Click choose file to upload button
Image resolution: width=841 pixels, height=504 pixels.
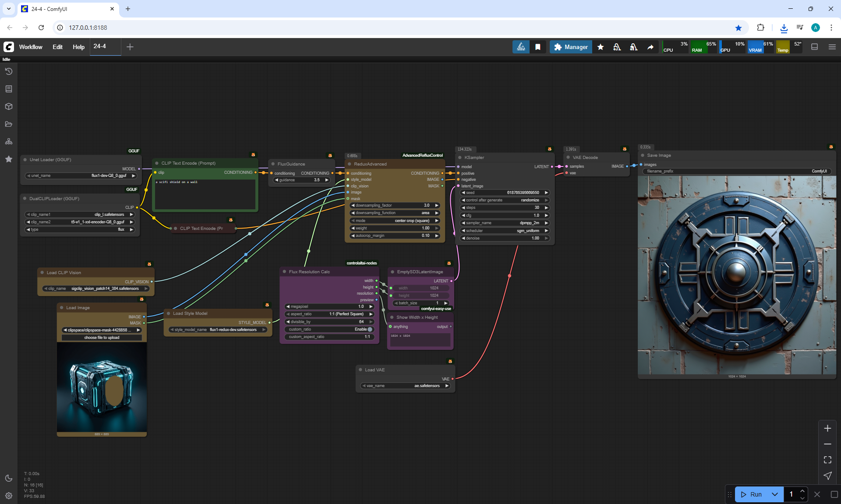click(102, 338)
